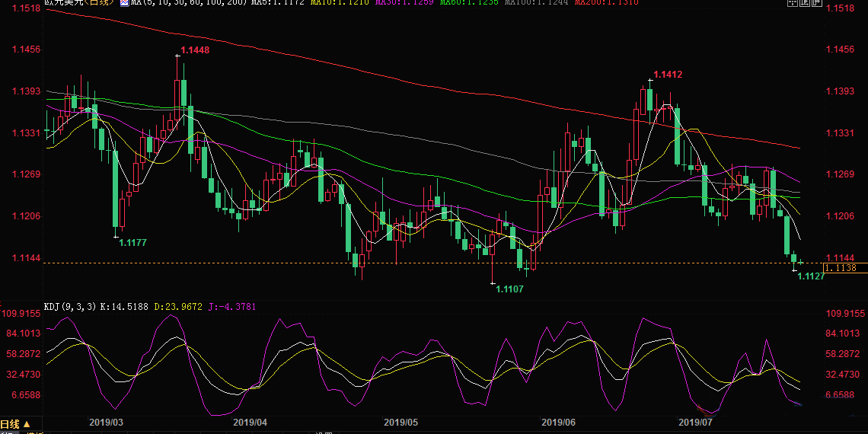Click the 1.1448 high price marker
This screenshot has height=434, width=868.
(x=194, y=50)
